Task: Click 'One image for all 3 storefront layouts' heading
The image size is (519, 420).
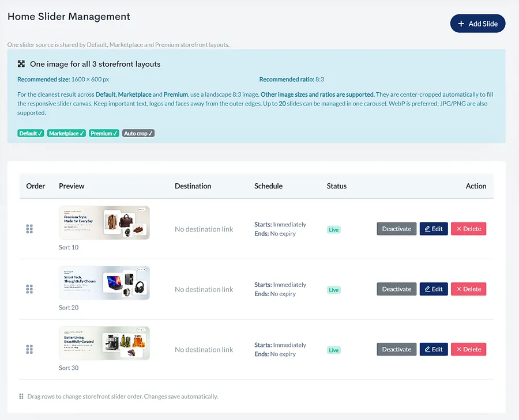Action: tap(95, 64)
